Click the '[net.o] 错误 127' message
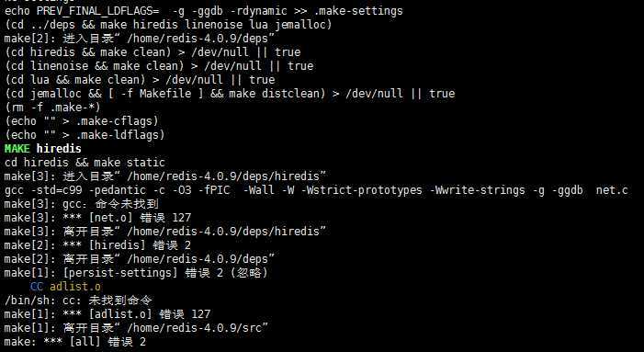 (140, 217)
